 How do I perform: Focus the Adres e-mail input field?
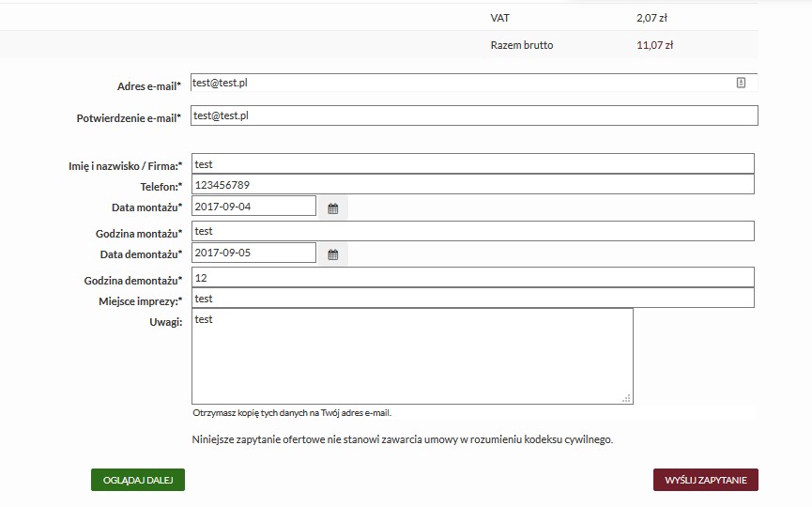point(460,83)
